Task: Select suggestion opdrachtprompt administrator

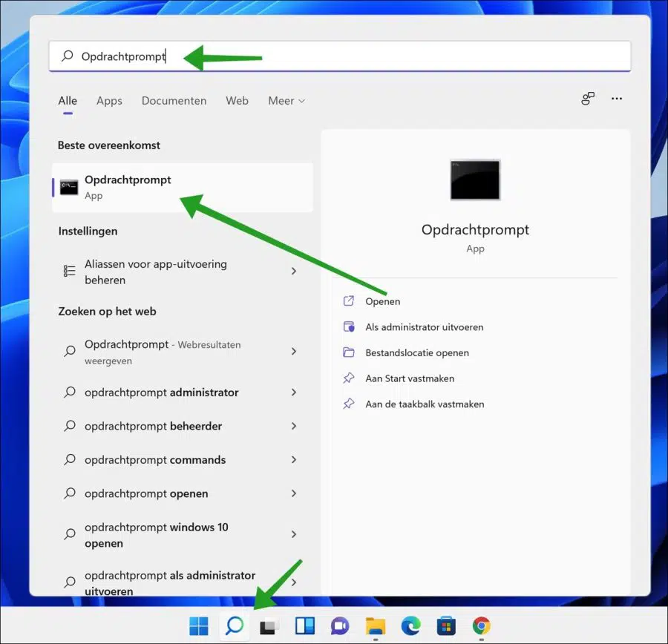Action: (x=183, y=392)
